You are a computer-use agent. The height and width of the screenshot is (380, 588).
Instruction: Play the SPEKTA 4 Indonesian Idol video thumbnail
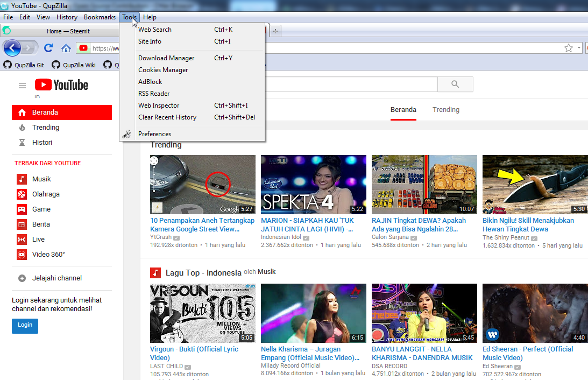click(x=313, y=185)
